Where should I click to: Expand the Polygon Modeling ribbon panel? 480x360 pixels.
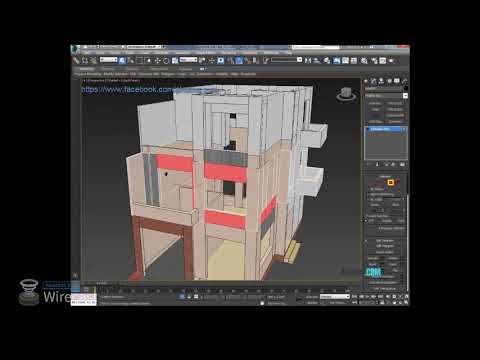(88, 74)
